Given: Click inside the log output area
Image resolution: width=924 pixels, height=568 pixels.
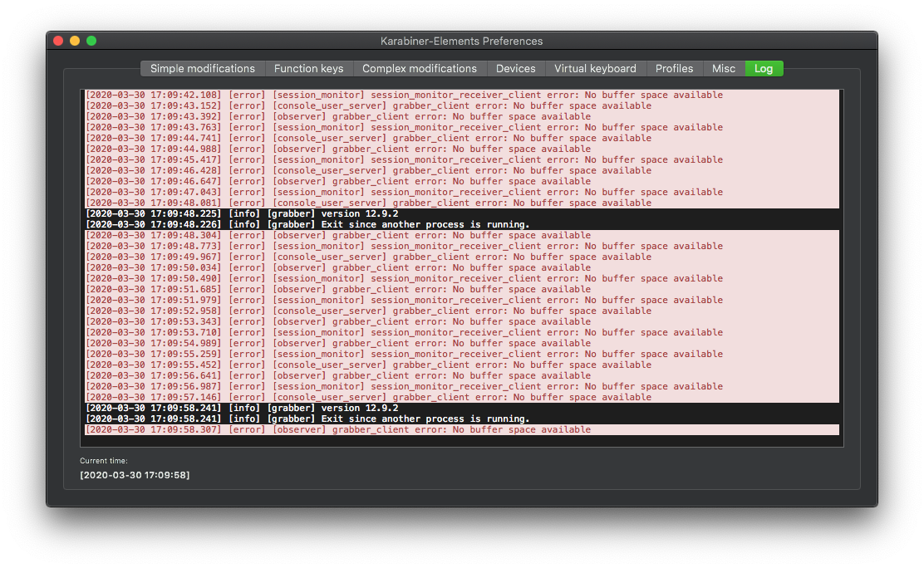Looking at the screenshot, I should coord(462,266).
